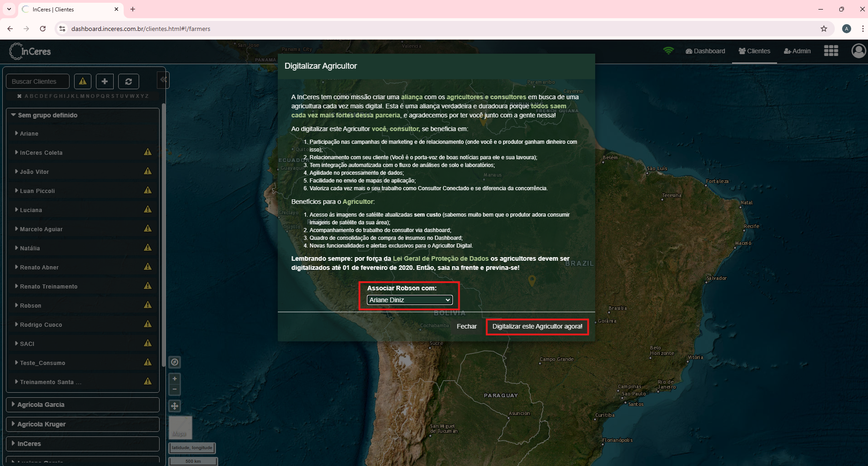Viewport: 868px width, 466px height.
Task: Clear the alphabet filter with X
Action: [19, 96]
